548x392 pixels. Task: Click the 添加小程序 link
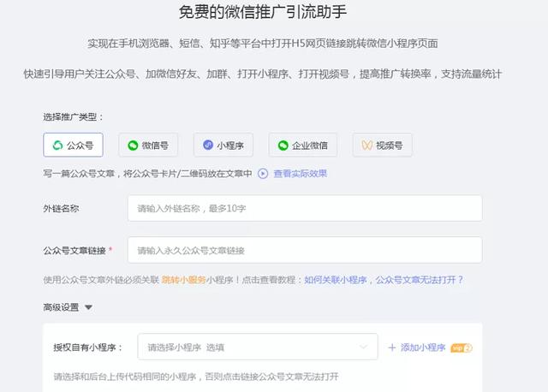pyautogui.click(x=423, y=347)
